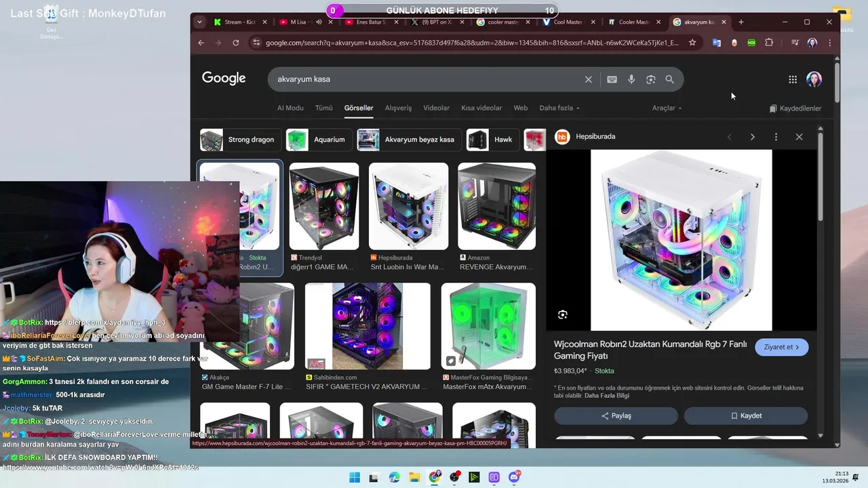Click the magnifier search button
The width and height of the screenshot is (868, 488).
(x=669, y=79)
